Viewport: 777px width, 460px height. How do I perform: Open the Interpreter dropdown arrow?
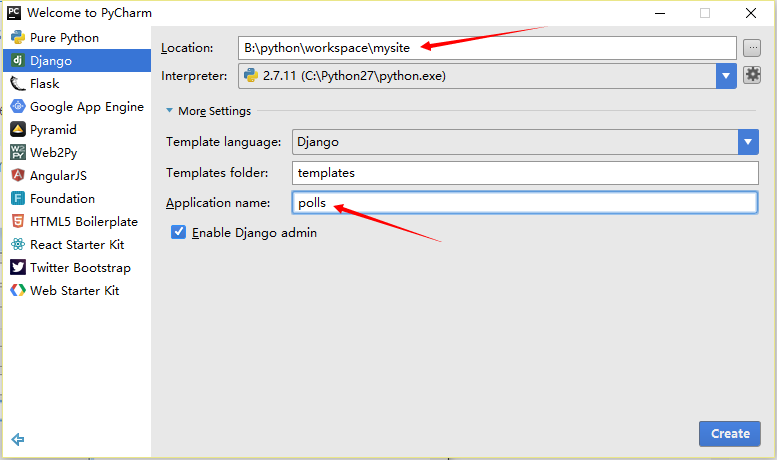click(x=726, y=76)
